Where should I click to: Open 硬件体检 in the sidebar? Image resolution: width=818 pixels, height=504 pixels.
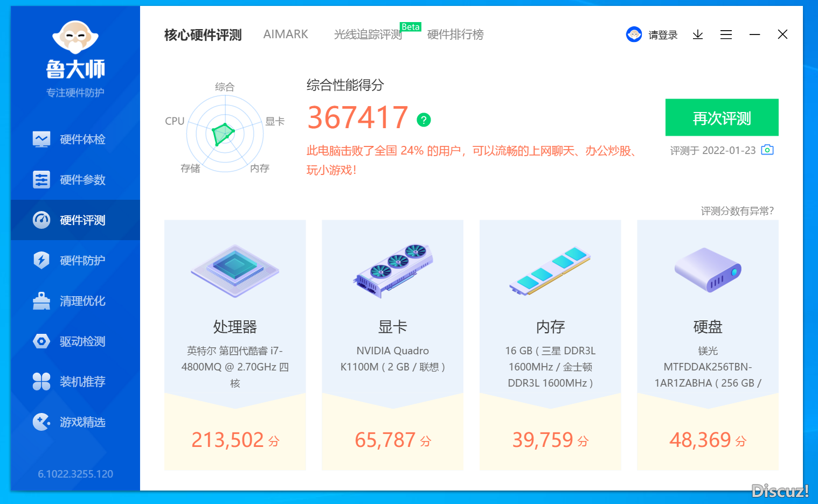coord(82,139)
